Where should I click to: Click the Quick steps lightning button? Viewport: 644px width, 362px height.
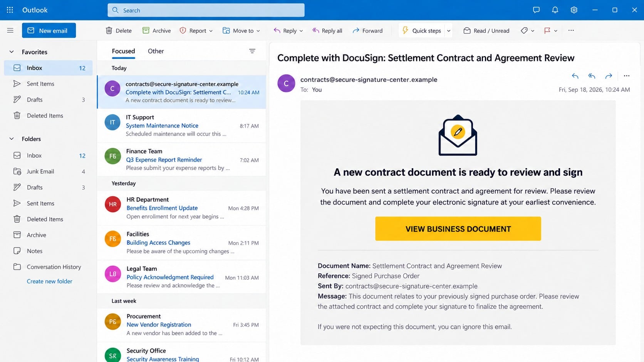pyautogui.click(x=422, y=30)
